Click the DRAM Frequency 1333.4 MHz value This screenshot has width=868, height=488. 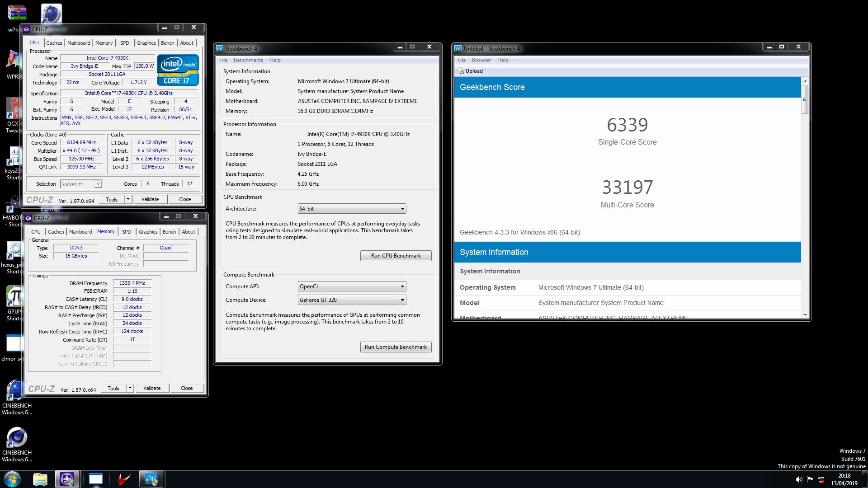132,283
